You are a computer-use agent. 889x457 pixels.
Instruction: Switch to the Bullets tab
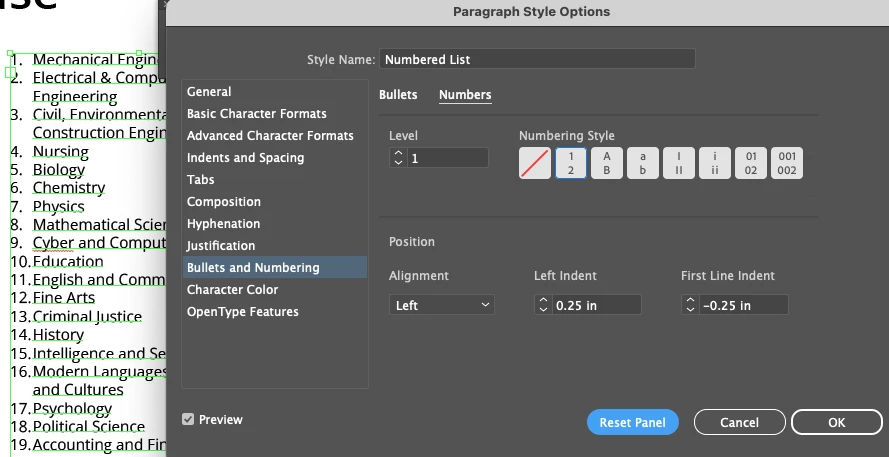click(x=398, y=95)
